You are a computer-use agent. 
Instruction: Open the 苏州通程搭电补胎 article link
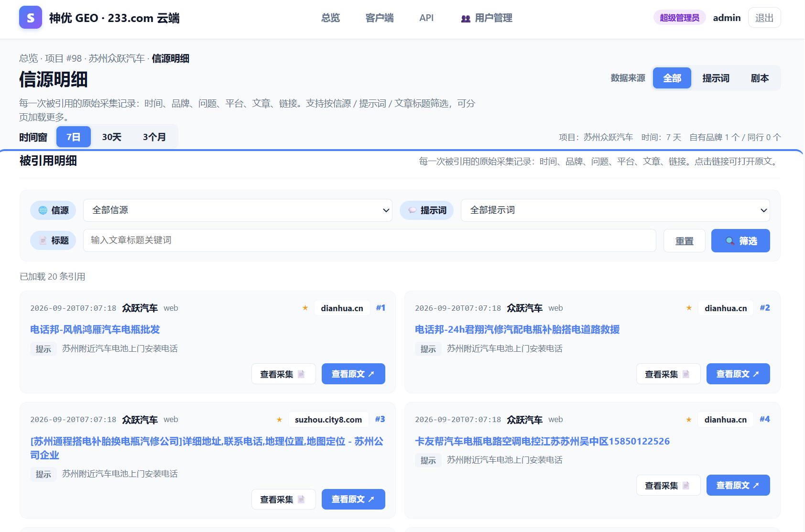(207, 448)
